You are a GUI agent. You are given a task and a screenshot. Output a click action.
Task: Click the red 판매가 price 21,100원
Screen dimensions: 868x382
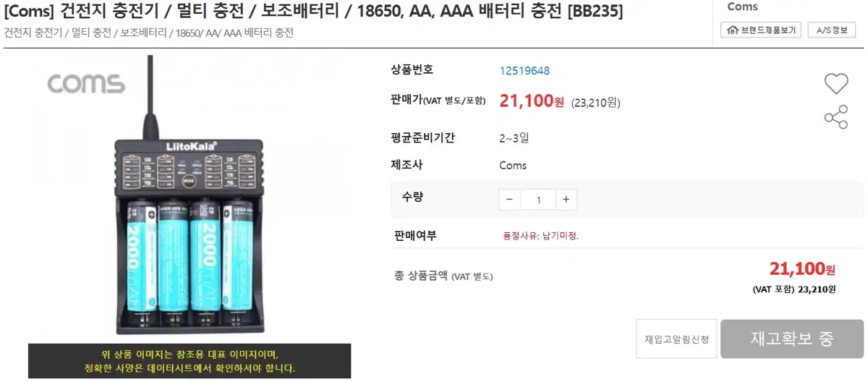532,101
